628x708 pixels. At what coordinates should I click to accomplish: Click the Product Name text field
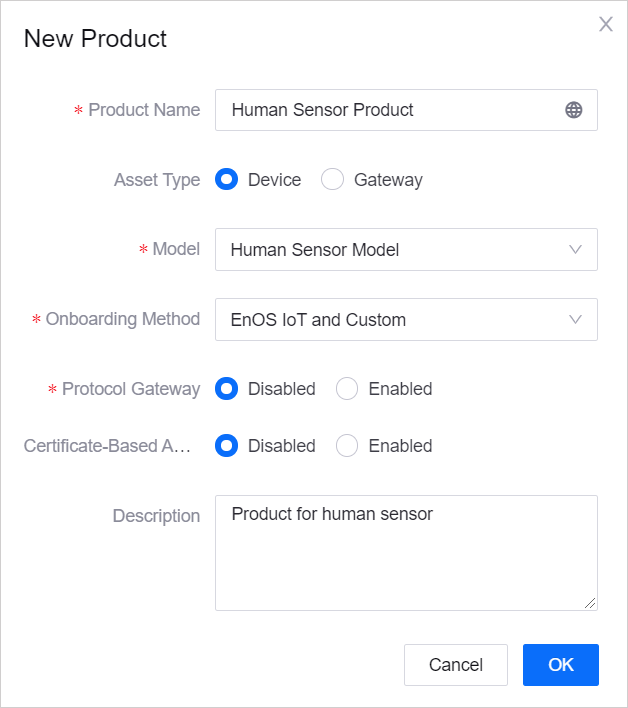point(406,110)
